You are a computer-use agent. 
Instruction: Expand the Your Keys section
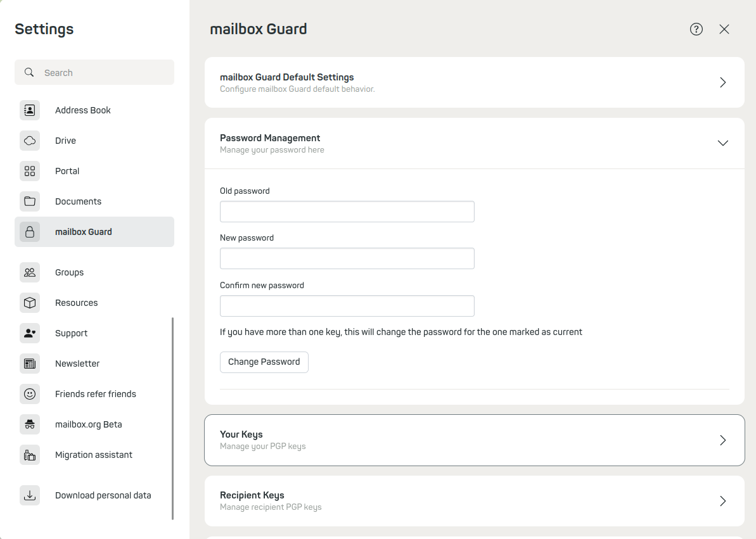pyautogui.click(x=722, y=440)
